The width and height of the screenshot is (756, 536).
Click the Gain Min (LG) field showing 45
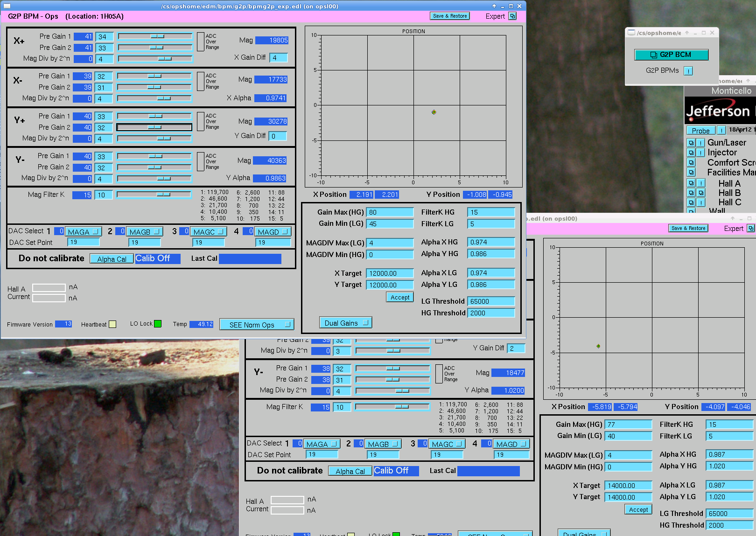[x=390, y=224]
